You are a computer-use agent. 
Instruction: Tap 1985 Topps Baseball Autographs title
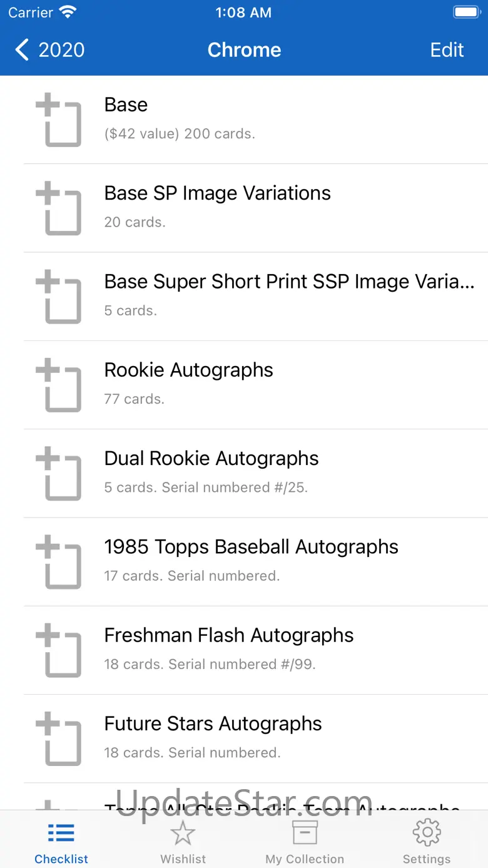tap(251, 547)
